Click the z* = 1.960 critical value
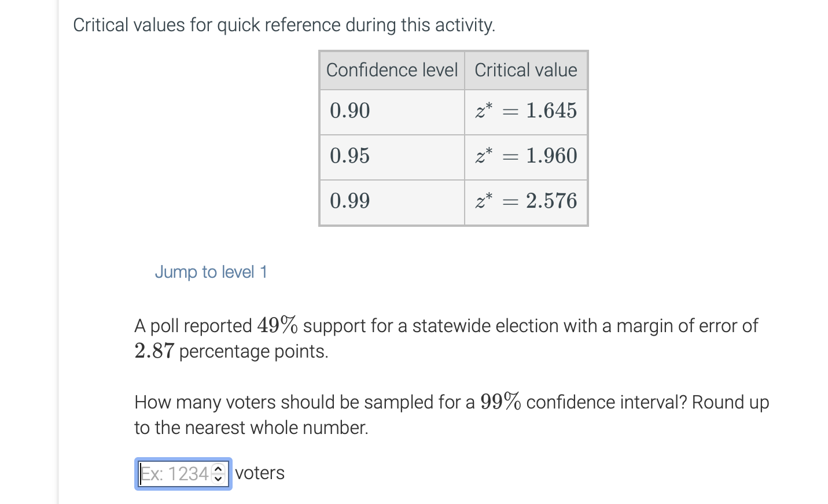This screenshot has width=828, height=504. click(527, 156)
